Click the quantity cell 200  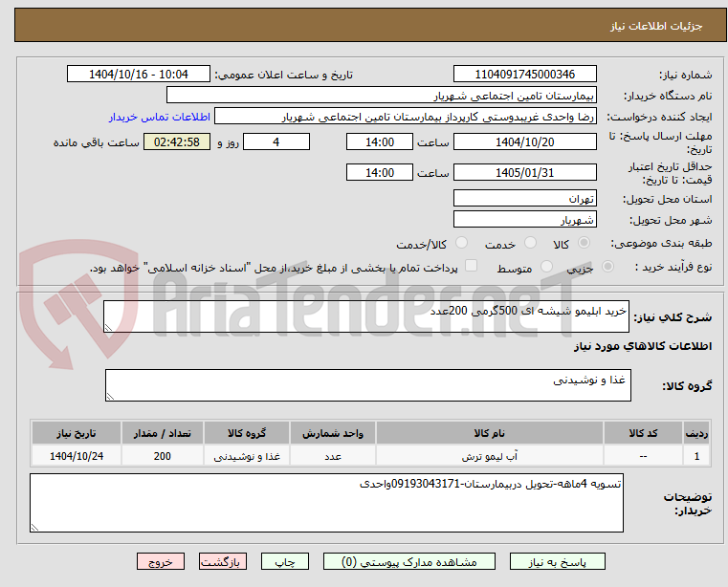pyautogui.click(x=162, y=457)
